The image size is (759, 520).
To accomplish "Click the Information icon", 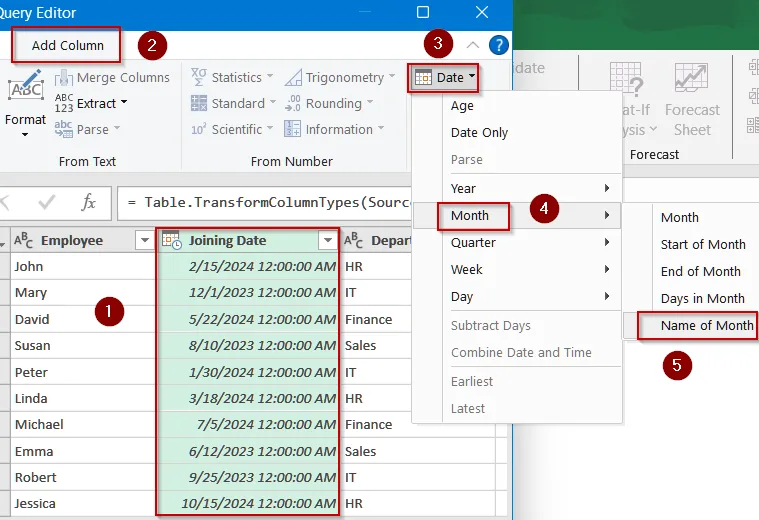I will [x=292, y=129].
